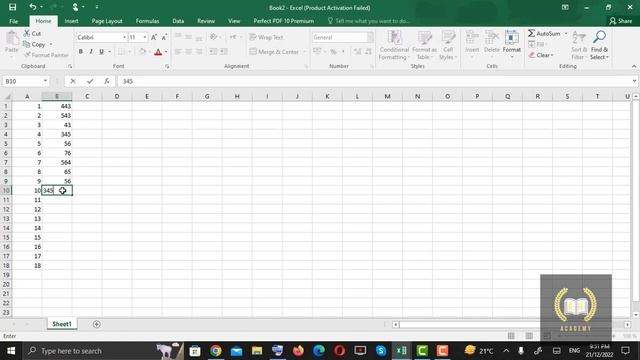This screenshot has height=360, width=640.
Task: Click the Clear eraser icon
Action: coord(532,55)
